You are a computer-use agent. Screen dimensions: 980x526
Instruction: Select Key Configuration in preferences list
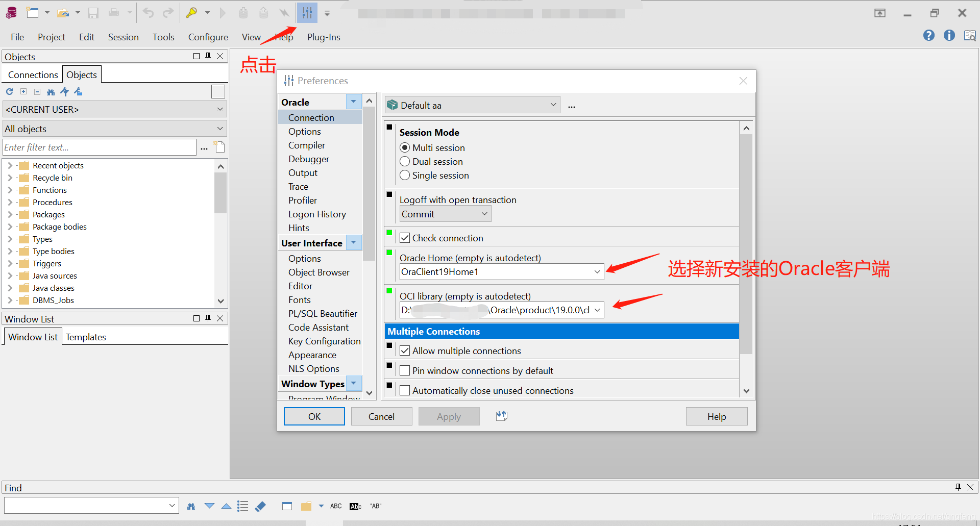point(325,341)
